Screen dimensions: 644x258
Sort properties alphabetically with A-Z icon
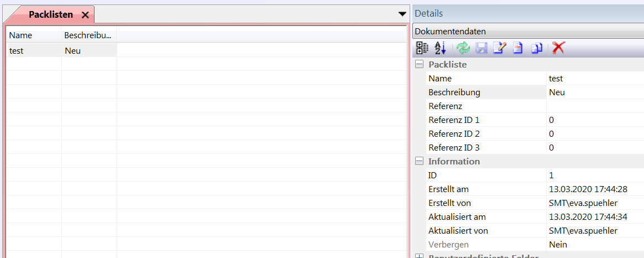click(440, 48)
